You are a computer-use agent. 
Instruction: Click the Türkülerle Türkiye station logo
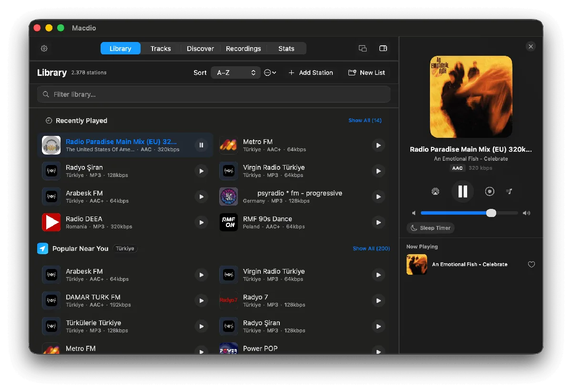coord(51,326)
